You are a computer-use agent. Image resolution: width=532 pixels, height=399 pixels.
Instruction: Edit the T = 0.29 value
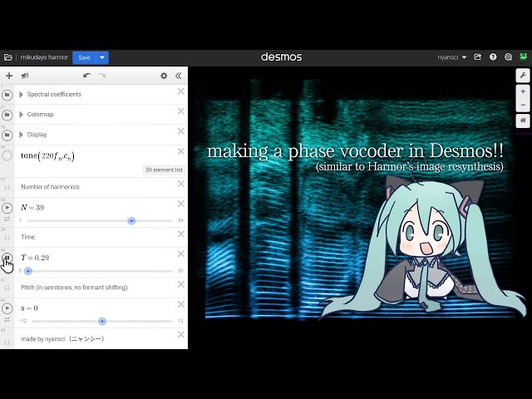pyautogui.click(x=35, y=258)
